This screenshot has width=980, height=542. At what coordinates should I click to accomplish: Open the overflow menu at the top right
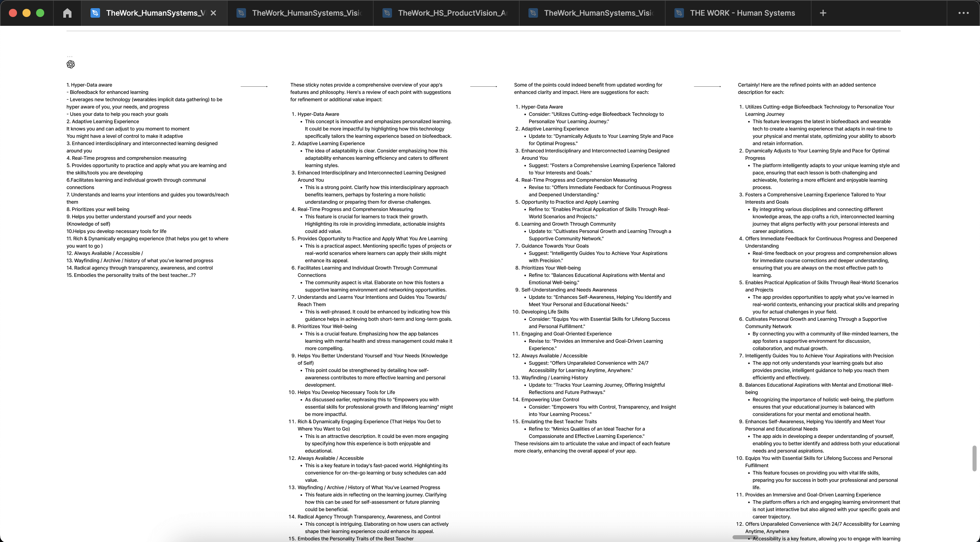(x=963, y=13)
